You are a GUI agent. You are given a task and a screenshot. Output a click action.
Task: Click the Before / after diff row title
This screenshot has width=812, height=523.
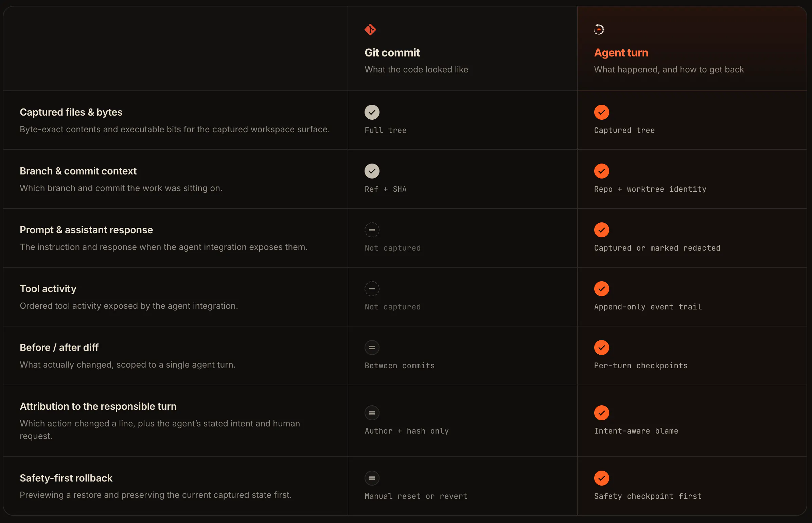click(x=59, y=348)
